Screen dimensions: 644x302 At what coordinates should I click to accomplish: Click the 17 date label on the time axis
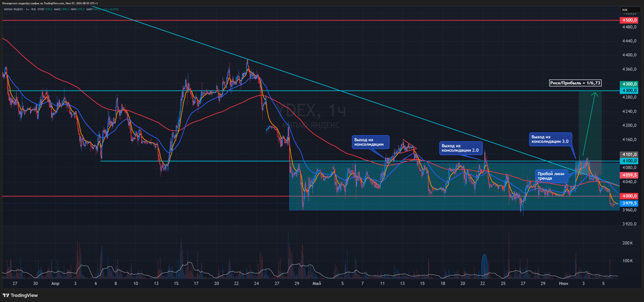tap(196, 283)
